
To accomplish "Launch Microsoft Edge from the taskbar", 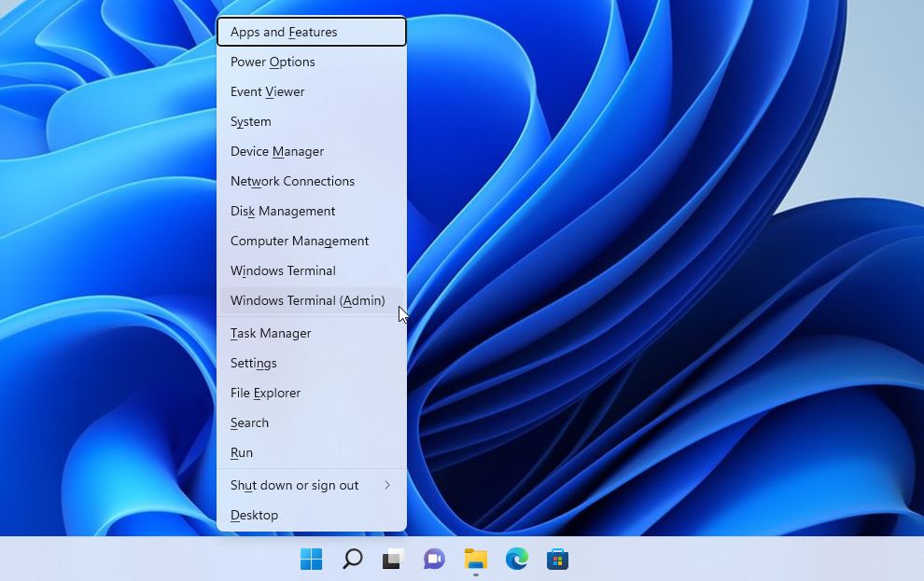I will click(x=517, y=559).
